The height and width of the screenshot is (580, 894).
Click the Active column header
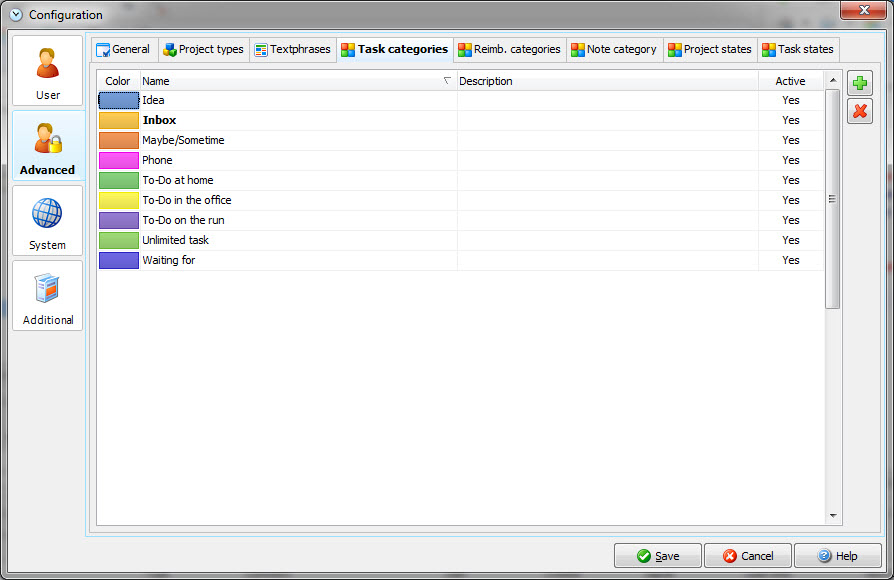(x=789, y=81)
